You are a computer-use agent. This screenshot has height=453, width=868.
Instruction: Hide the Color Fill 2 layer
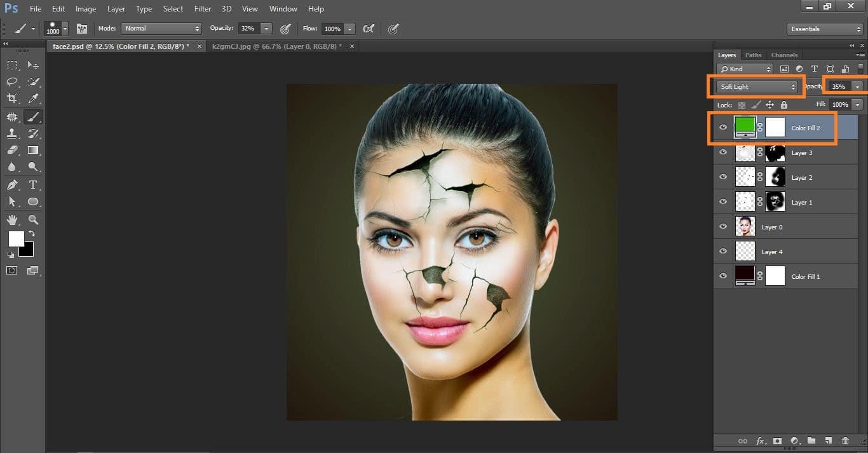coord(722,128)
